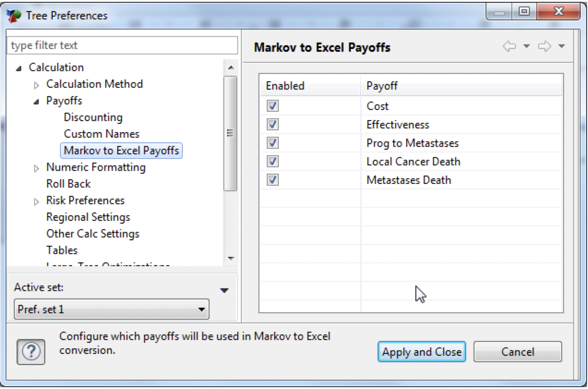
Task: Uncheck the Prog to Metastases payoff
Action: click(272, 143)
